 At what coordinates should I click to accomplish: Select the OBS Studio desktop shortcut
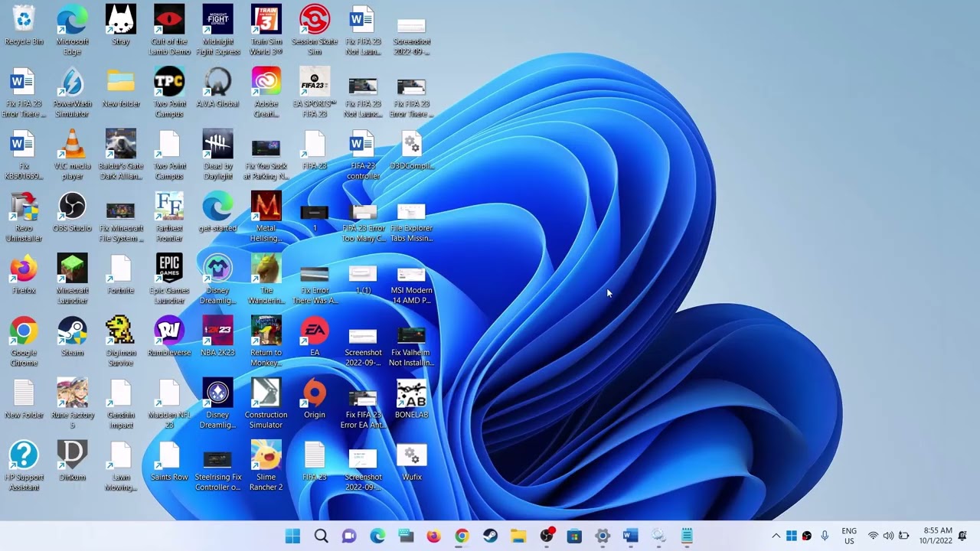coord(72,211)
